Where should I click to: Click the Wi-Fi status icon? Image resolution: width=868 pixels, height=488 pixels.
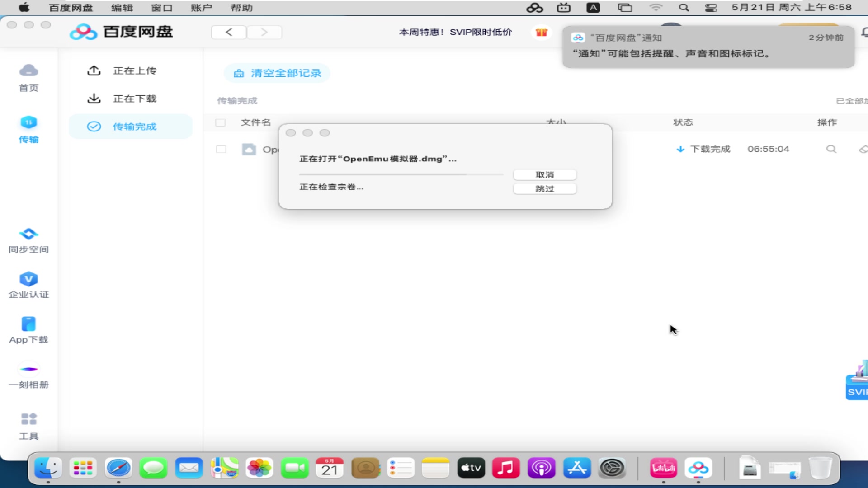tap(656, 8)
